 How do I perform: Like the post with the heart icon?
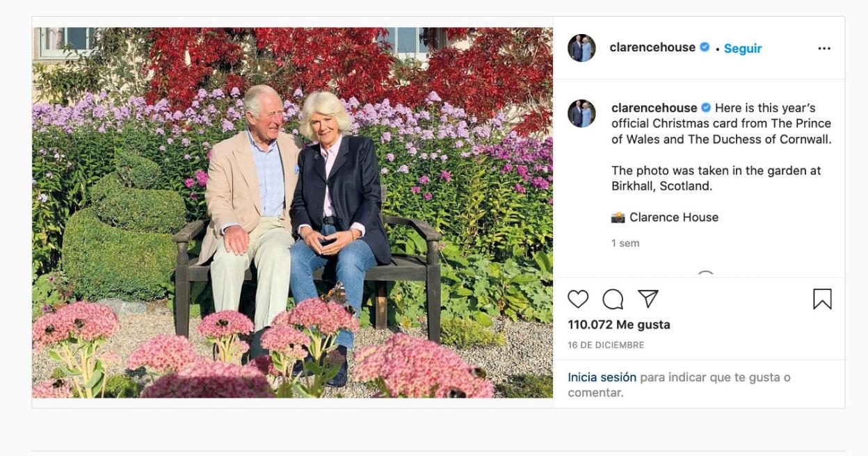click(x=578, y=299)
